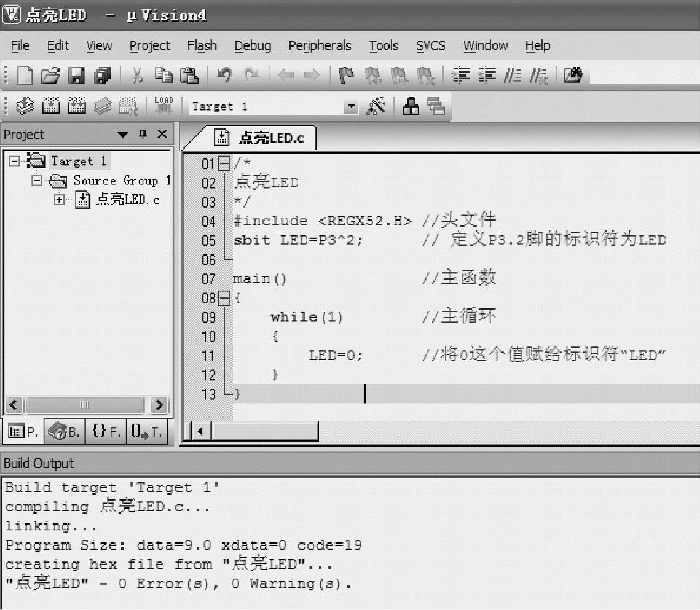This screenshot has width=700, height=610.
Task: Click the Find in Files icon
Action: [x=573, y=76]
